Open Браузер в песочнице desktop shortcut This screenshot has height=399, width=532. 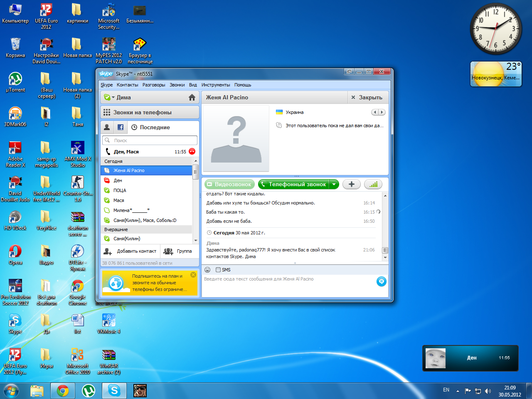[140, 51]
